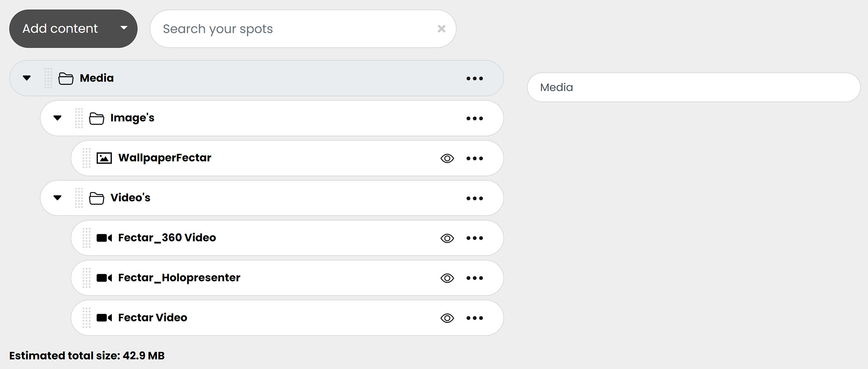868x369 pixels.
Task: Open the three-dot menu for Image's folder
Action: [474, 118]
